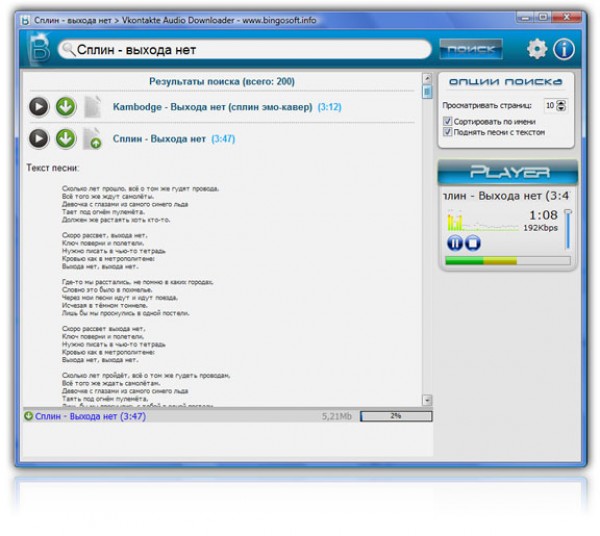The width and height of the screenshot is (600, 536).
Task: Collapse lyrics icon for Сплин track
Action: (93, 139)
